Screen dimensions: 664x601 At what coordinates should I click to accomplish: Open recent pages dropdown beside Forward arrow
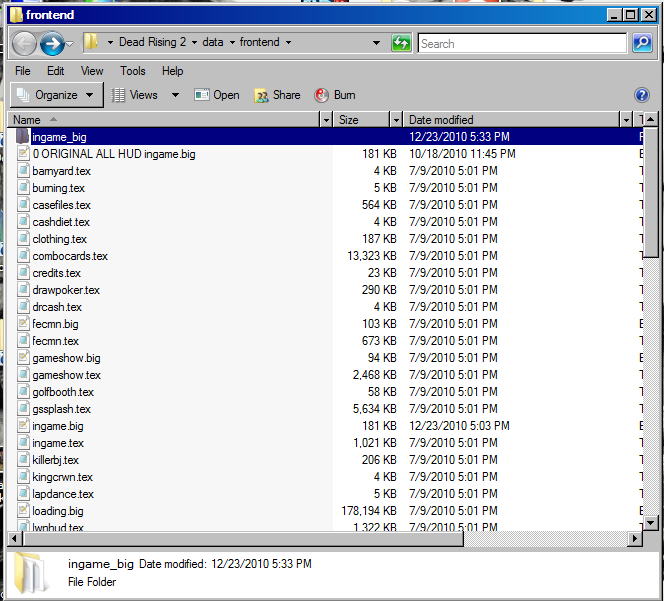pos(70,44)
